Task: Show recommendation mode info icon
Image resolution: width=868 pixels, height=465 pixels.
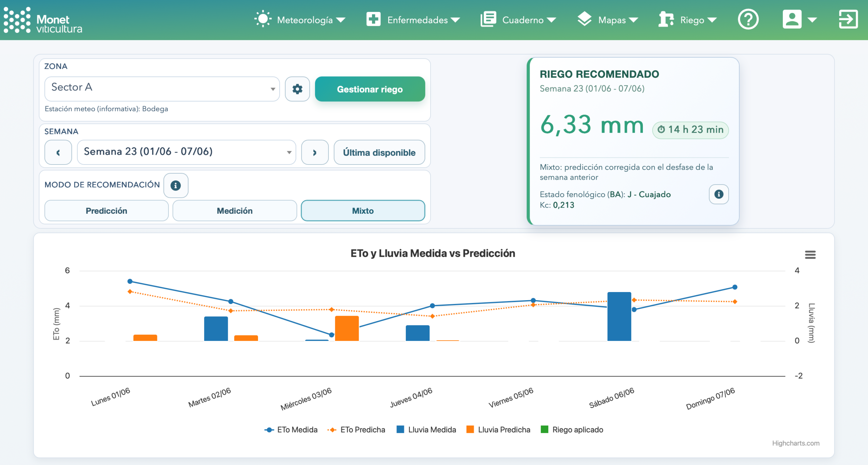Action: pos(176,185)
